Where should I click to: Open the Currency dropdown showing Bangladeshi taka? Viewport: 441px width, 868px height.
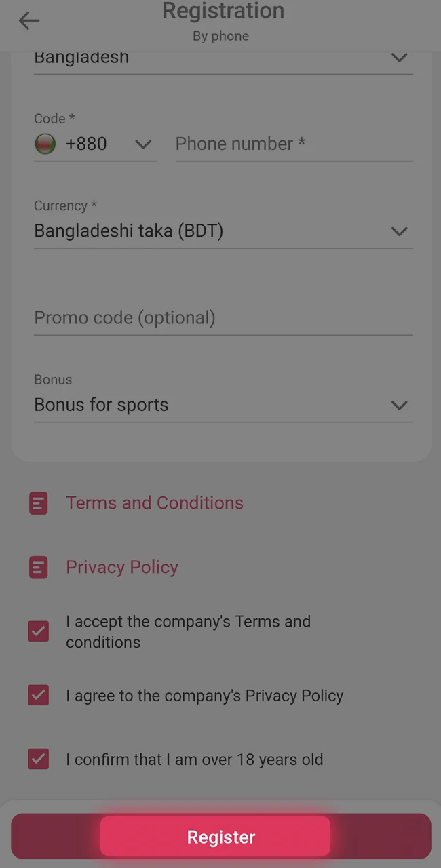pyautogui.click(x=399, y=231)
